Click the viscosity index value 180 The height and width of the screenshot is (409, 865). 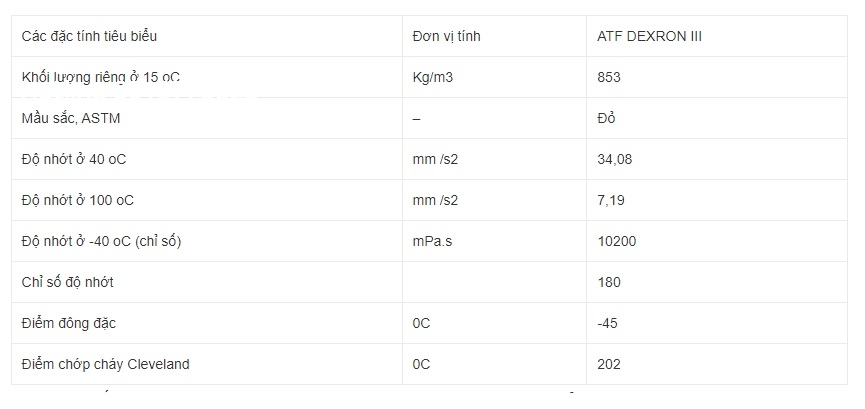(609, 282)
